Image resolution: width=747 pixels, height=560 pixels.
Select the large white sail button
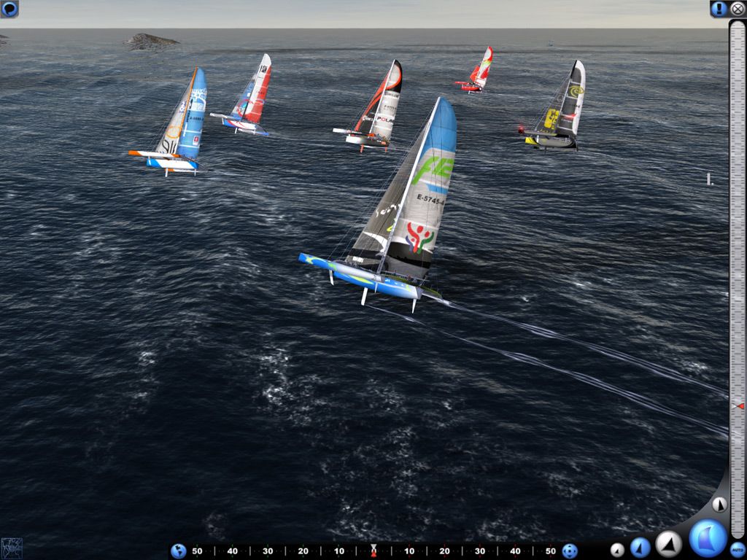[669, 544]
